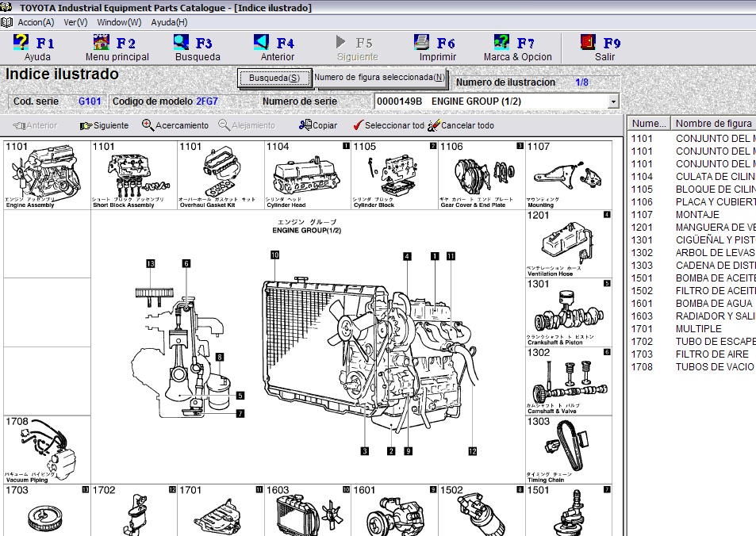
Task: Select the 1301 Crankshaft & Piston thumbnail
Action: click(569, 312)
